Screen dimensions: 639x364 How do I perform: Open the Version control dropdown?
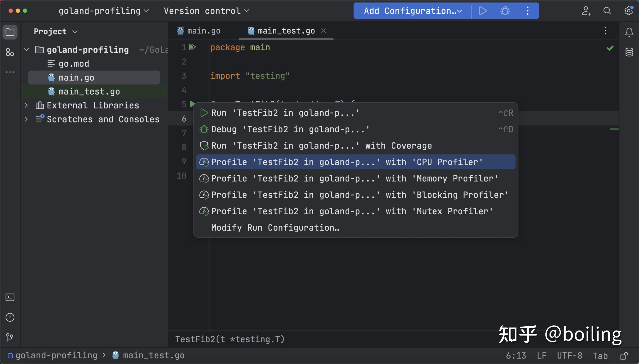[x=206, y=11]
